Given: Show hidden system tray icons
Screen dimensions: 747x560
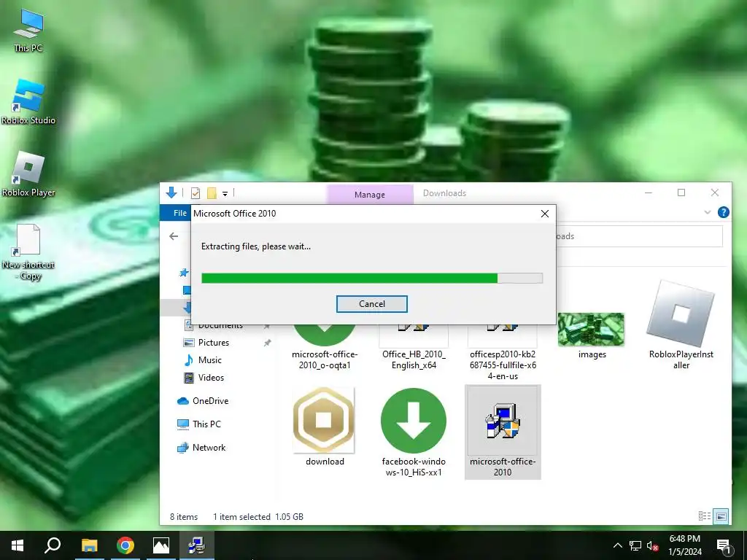Looking at the screenshot, I should pyautogui.click(x=617, y=545).
